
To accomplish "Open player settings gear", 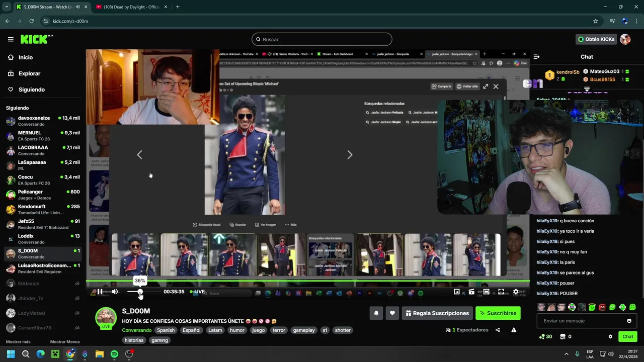I will click(x=516, y=292).
